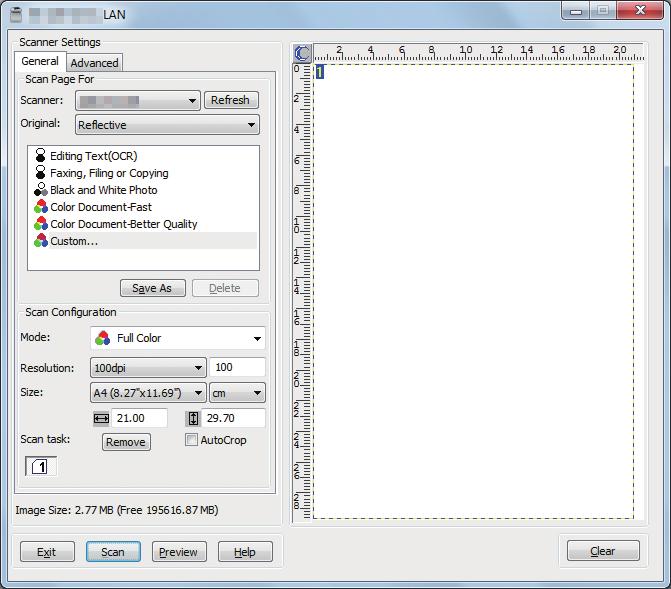This screenshot has width=671, height=589.
Task: Click the Refresh button
Action: coord(231,100)
